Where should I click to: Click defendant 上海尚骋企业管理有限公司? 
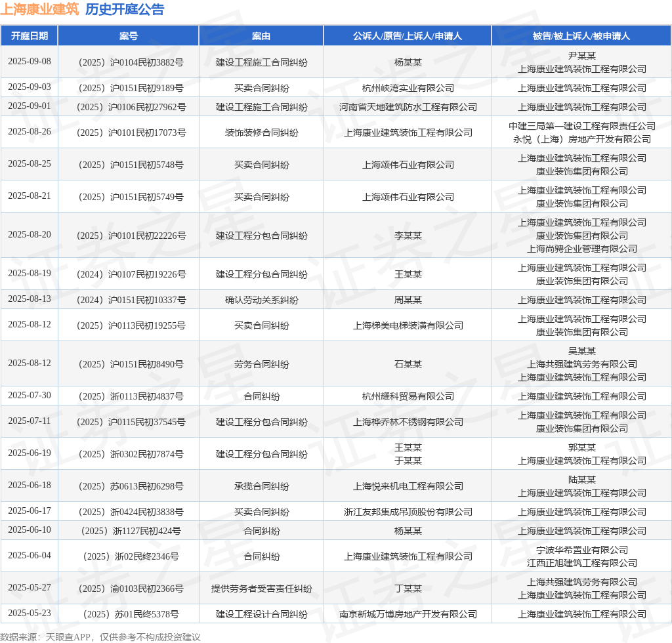(x=582, y=249)
